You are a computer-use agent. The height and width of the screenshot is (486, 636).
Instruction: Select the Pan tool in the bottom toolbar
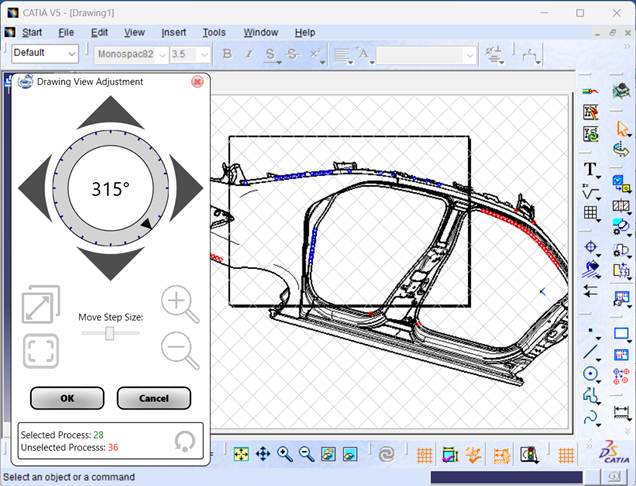tap(263, 454)
